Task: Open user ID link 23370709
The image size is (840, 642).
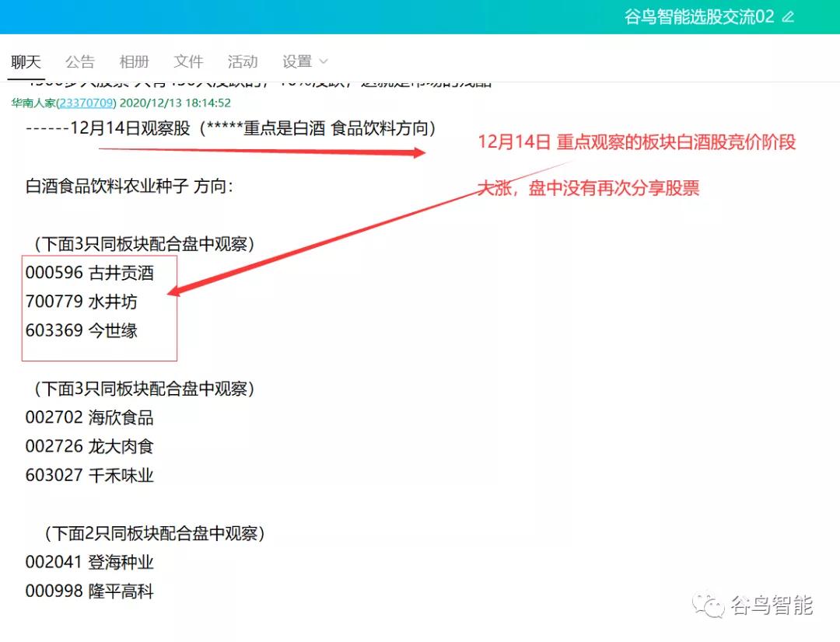Action: tap(86, 103)
